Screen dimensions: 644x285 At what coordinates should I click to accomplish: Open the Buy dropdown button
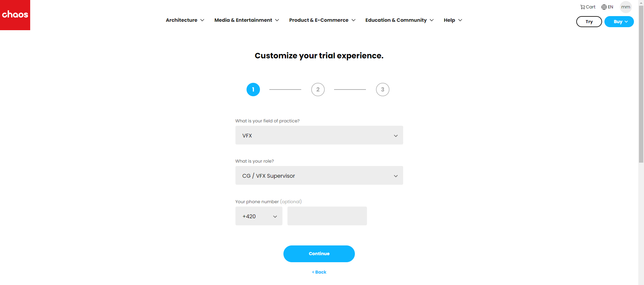pos(619,21)
